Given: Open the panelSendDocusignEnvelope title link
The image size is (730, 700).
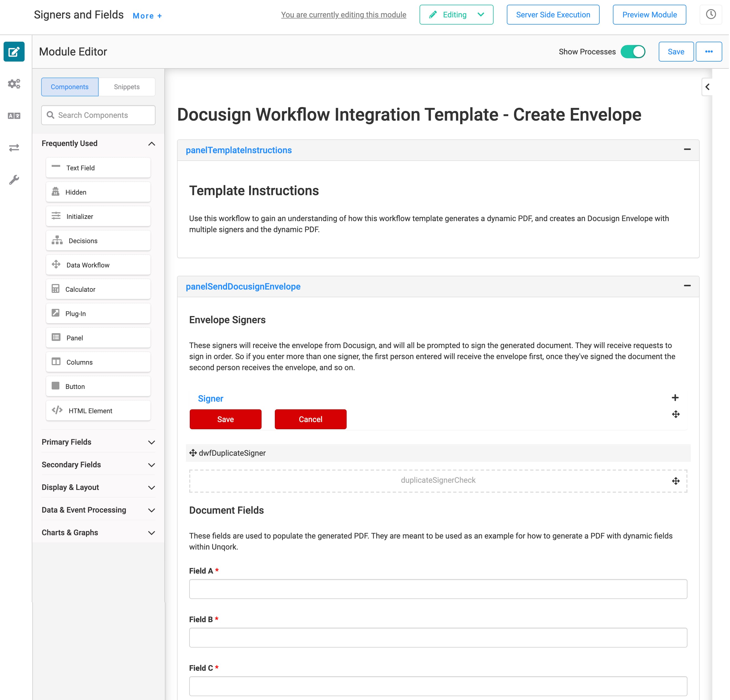Looking at the screenshot, I should pyautogui.click(x=243, y=287).
